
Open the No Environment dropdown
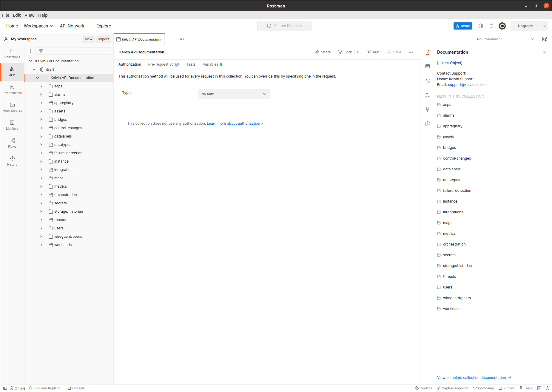[505, 39]
